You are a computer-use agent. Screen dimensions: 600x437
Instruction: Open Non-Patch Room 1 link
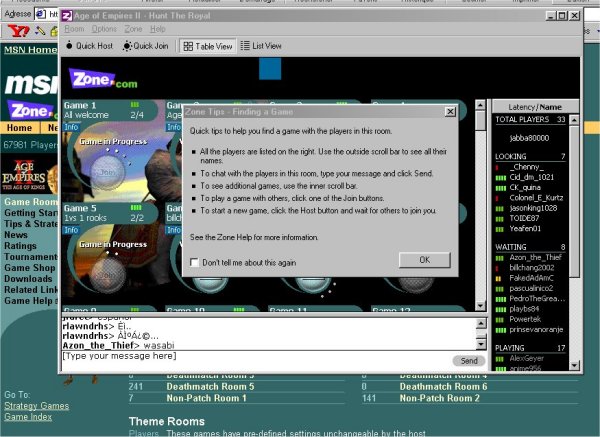click(x=206, y=398)
